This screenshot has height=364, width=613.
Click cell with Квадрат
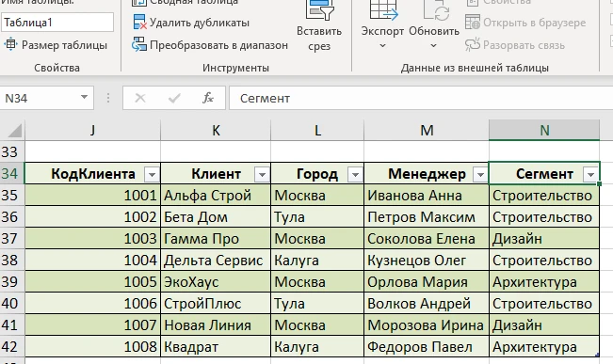[216, 347]
